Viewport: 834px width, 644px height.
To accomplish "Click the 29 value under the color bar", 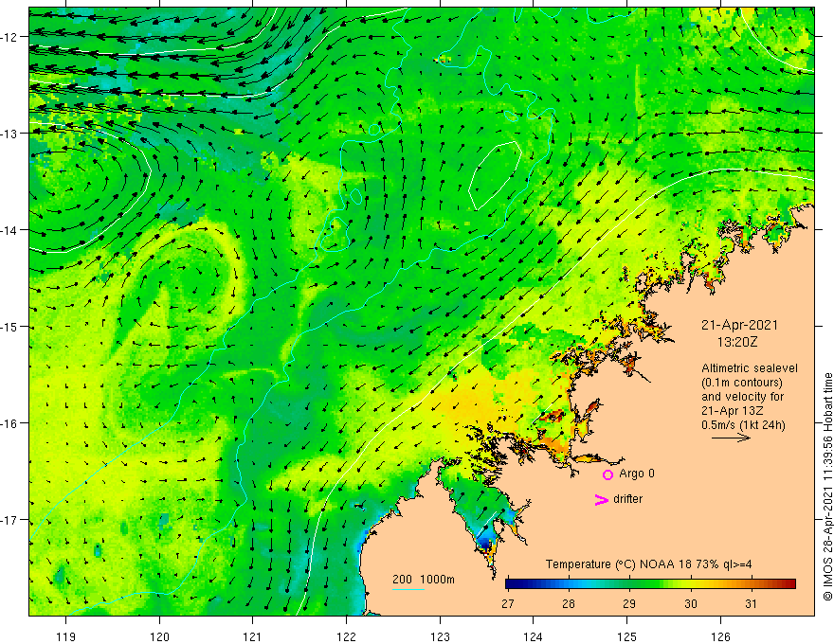I will (629, 603).
